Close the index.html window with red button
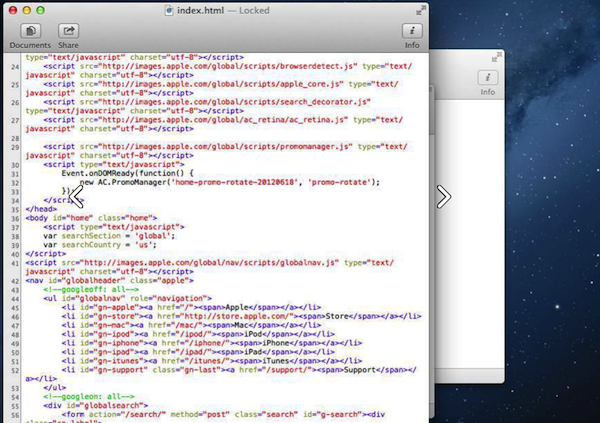Image resolution: width=600 pixels, height=423 pixels. pyautogui.click(x=13, y=9)
